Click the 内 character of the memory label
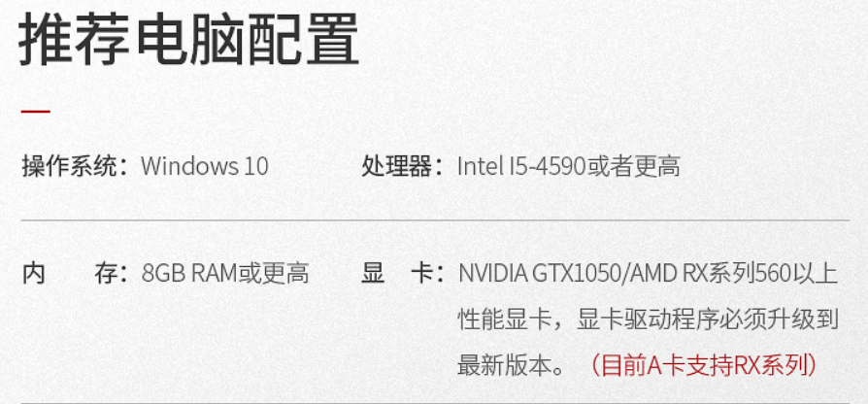 [33, 274]
